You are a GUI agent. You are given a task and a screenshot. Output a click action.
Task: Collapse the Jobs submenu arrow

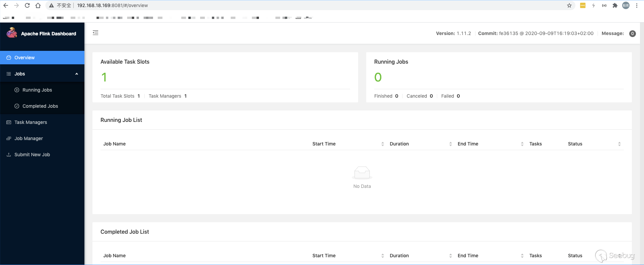click(77, 74)
